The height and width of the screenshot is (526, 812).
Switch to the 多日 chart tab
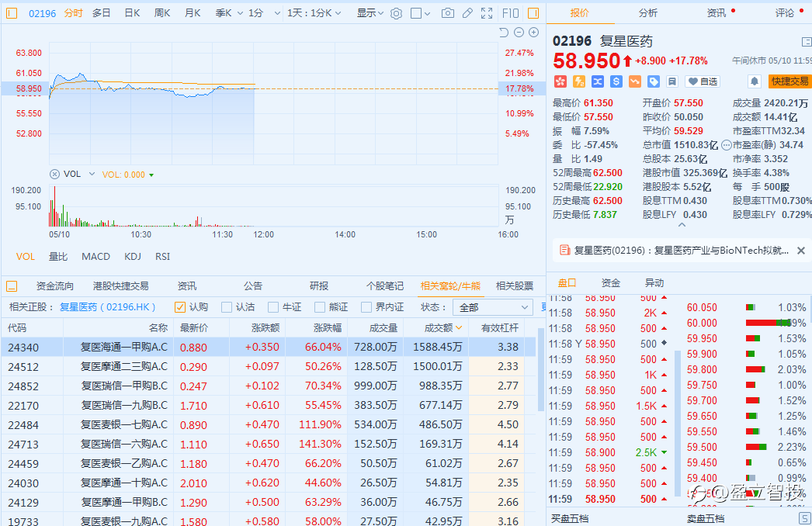[x=102, y=13]
